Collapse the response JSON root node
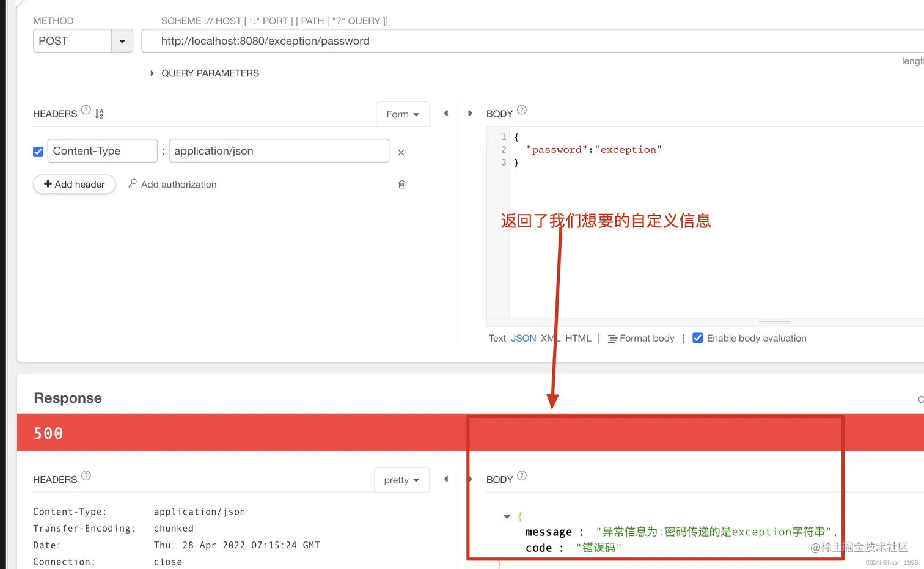This screenshot has height=569, width=924. tap(507, 517)
